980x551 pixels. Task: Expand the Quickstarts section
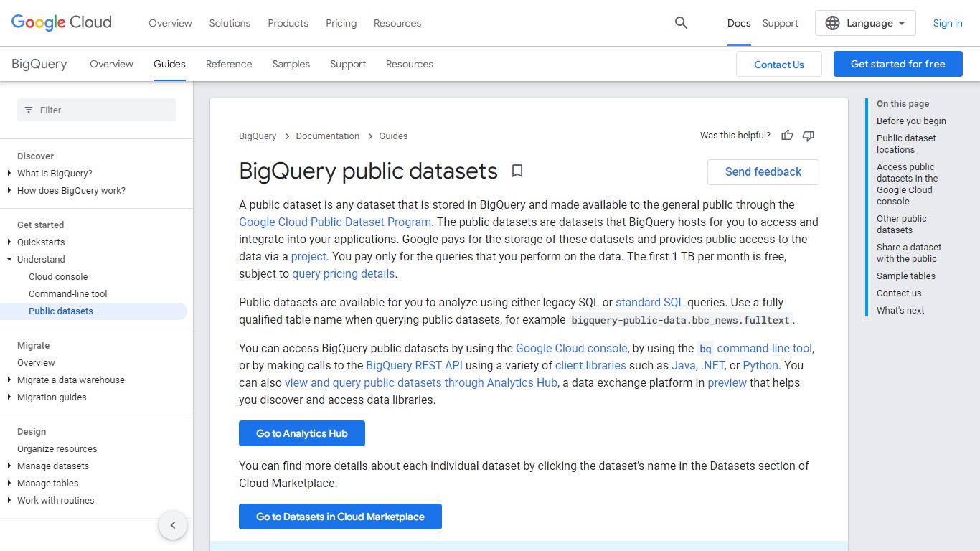coord(9,242)
